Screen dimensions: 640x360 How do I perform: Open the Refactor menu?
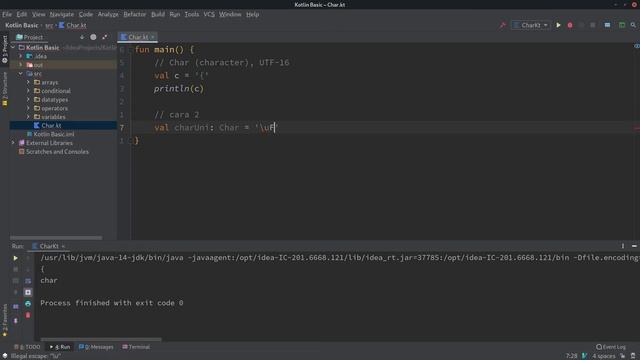point(134,14)
